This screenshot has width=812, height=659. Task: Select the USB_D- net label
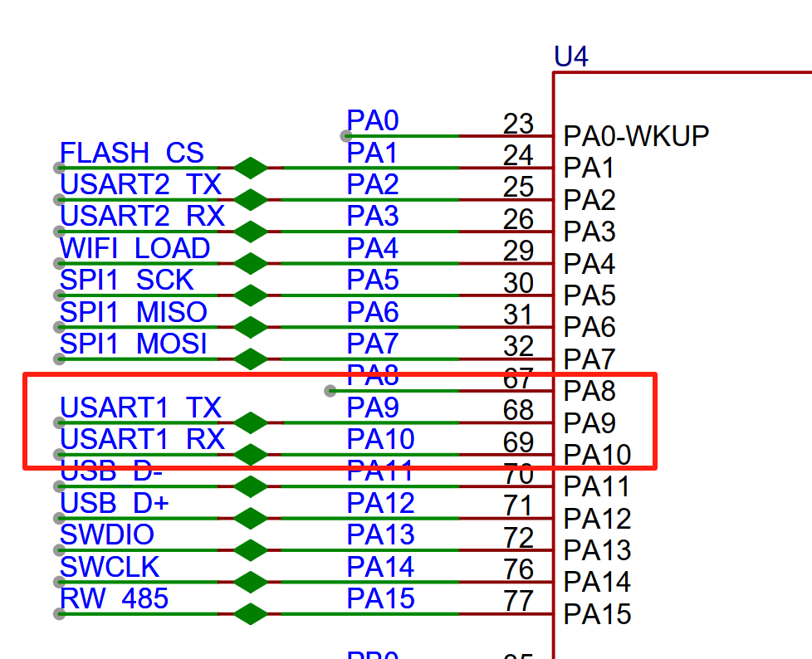[x=111, y=471]
